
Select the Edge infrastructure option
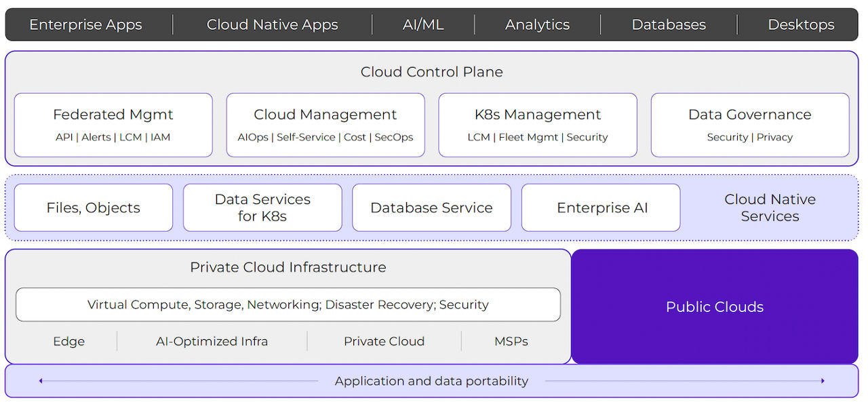point(68,341)
